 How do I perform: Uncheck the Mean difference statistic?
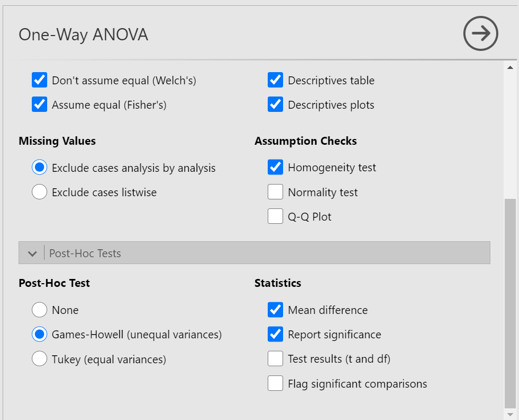coord(275,310)
